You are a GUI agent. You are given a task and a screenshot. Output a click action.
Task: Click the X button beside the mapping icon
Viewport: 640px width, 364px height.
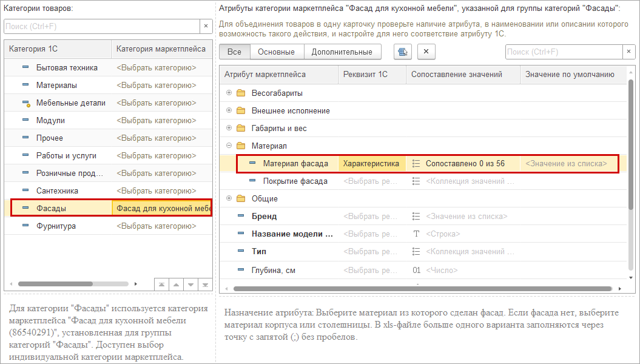(x=426, y=52)
